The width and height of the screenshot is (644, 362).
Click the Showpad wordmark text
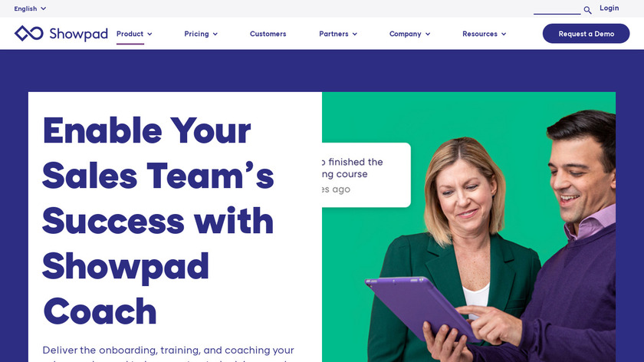tap(78, 34)
